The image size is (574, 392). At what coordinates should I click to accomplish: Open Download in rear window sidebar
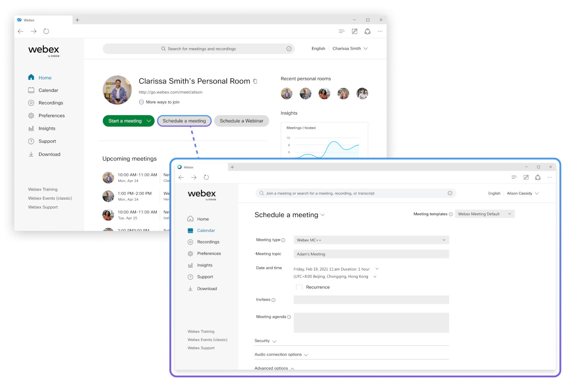[44, 154]
